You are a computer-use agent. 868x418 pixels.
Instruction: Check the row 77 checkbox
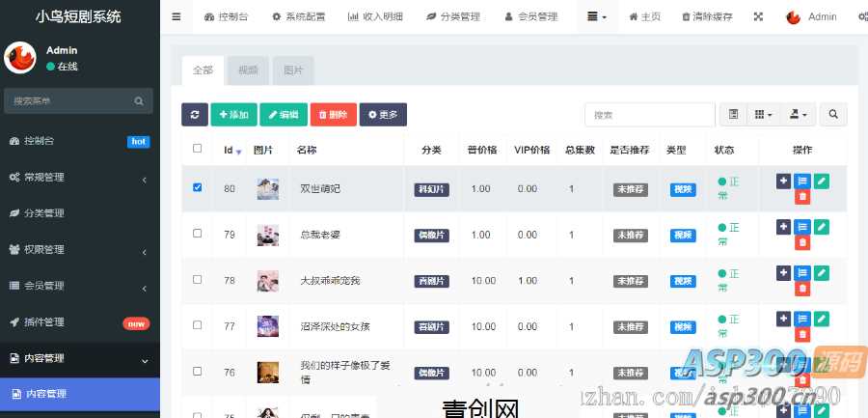coord(197,325)
